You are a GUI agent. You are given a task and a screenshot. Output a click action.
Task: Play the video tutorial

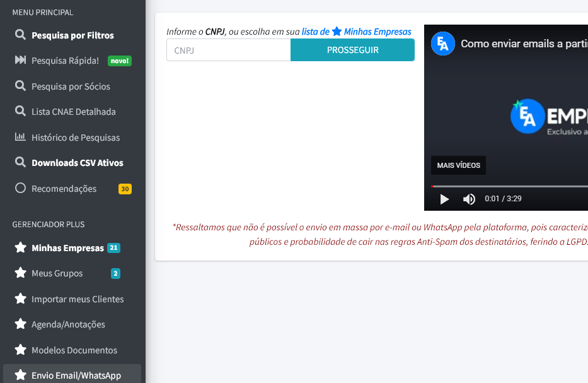tap(444, 199)
